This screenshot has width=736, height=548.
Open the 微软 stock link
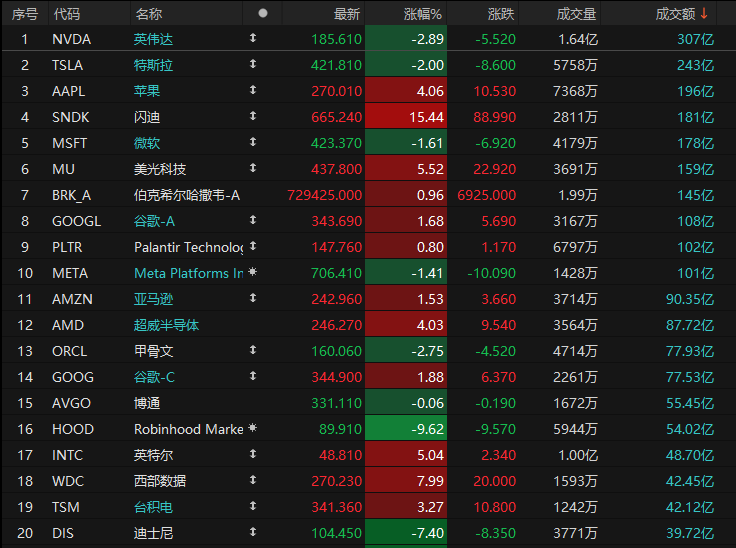click(147, 143)
